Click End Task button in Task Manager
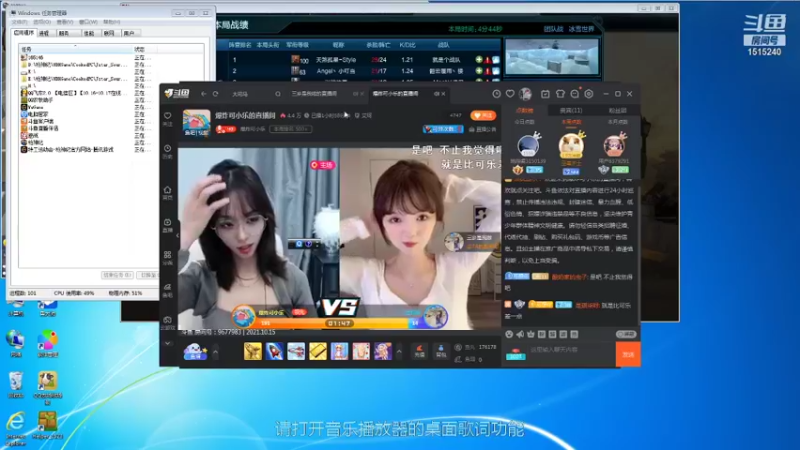This screenshot has height=450, width=800. [118, 275]
